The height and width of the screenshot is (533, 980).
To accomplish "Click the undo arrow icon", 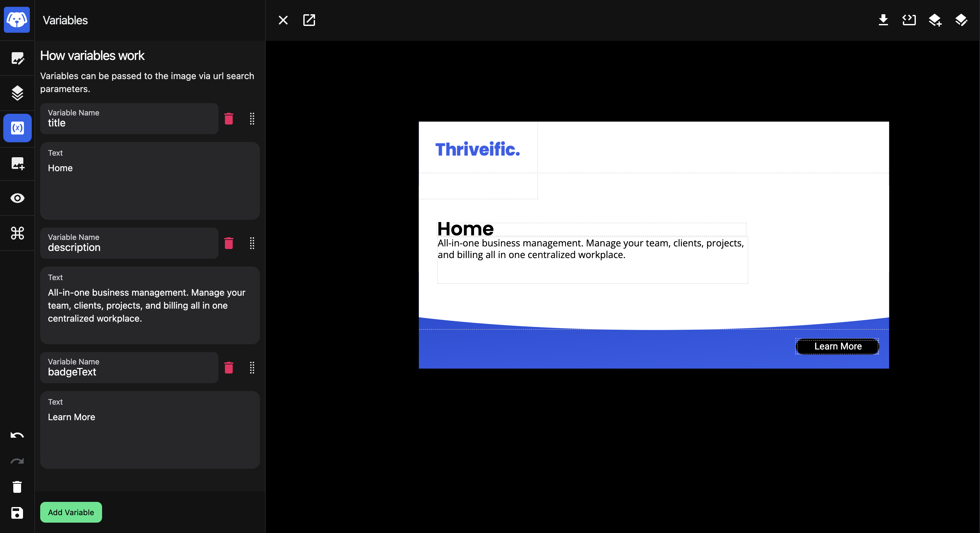I will (x=17, y=435).
